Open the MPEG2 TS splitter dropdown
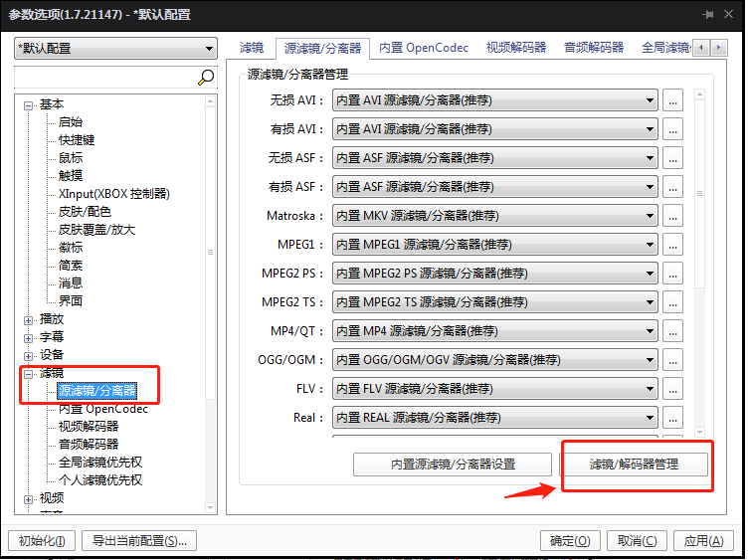 tap(494, 302)
